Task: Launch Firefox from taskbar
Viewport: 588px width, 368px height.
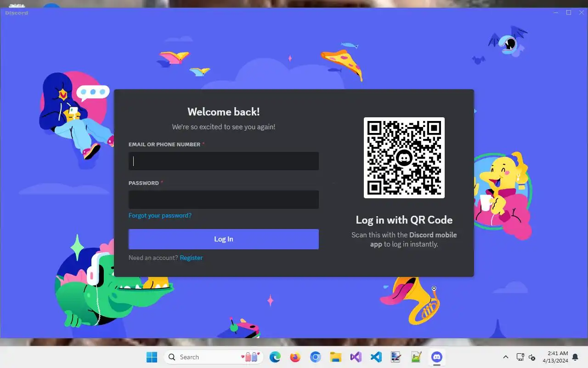Action: click(295, 357)
